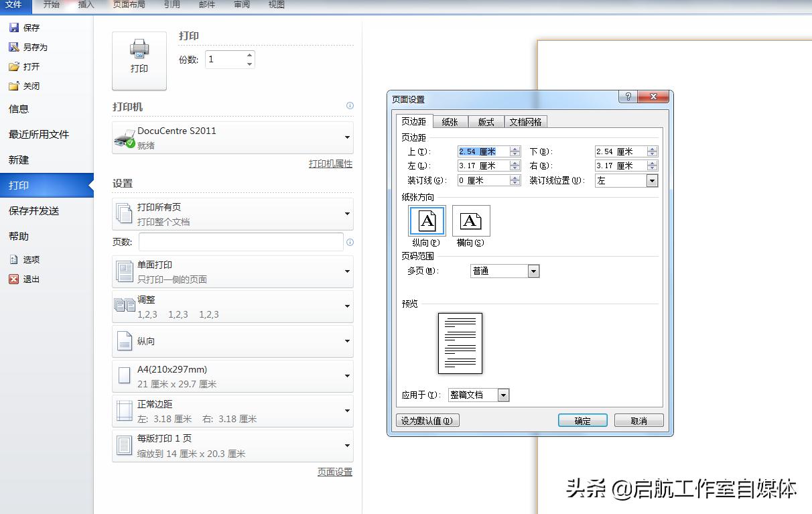Screen dimensions: 812x514
Task: Click the 正常边距 margins icon
Action: coord(125,411)
